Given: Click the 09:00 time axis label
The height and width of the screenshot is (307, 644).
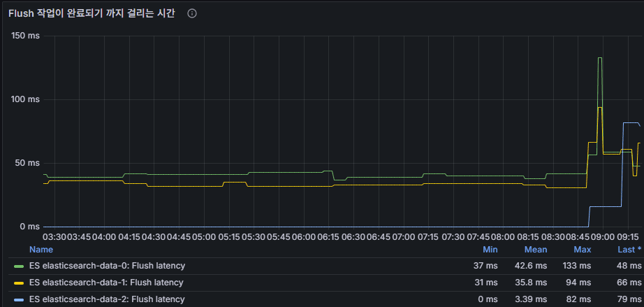Looking at the screenshot, I should click(x=602, y=237).
